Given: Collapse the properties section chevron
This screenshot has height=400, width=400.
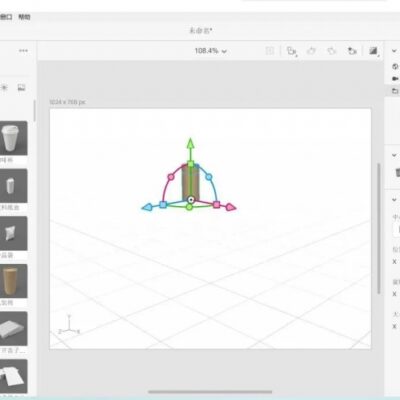Looking at the screenshot, I should tap(394, 200).
